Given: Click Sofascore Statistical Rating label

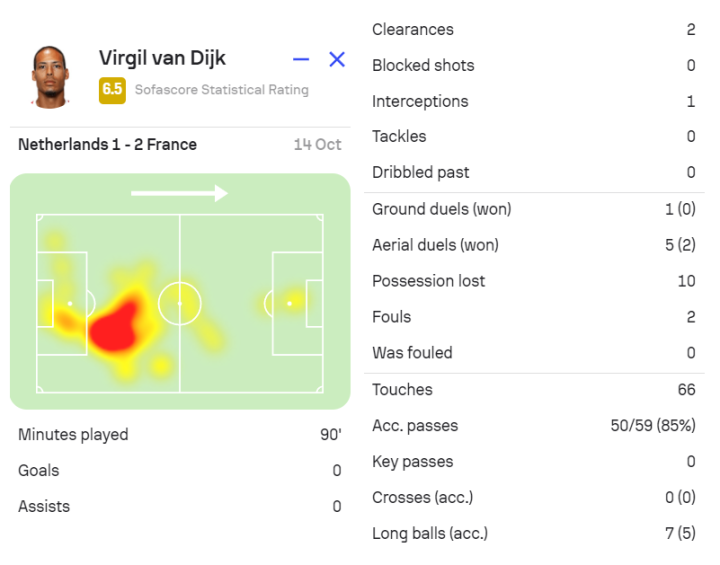Looking at the screenshot, I should click(x=221, y=90).
